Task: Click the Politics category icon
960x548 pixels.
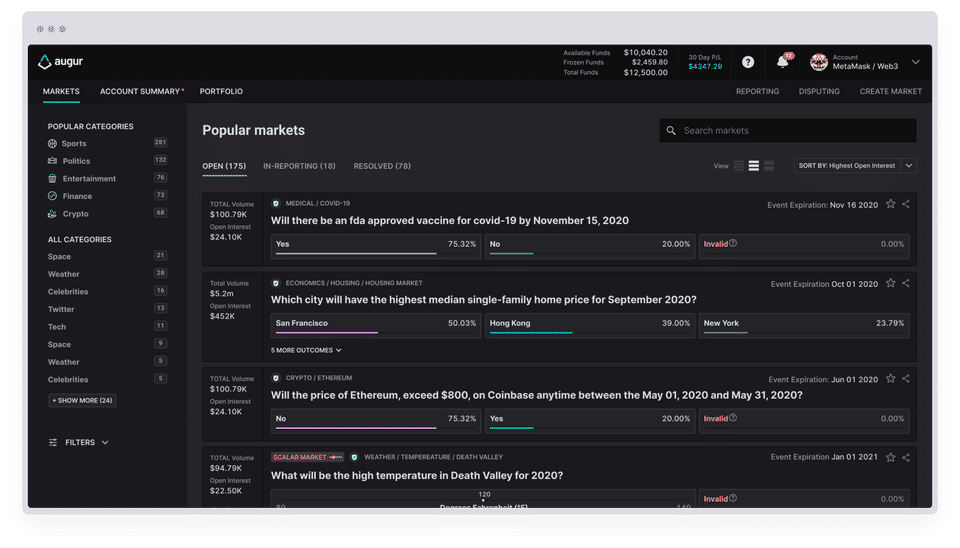Action: coord(52,160)
